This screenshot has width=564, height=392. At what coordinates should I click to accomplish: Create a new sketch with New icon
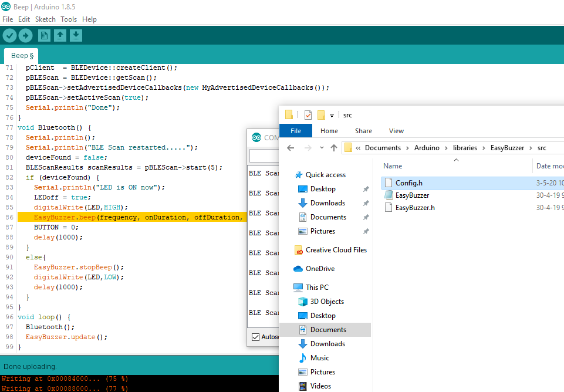pos(44,35)
